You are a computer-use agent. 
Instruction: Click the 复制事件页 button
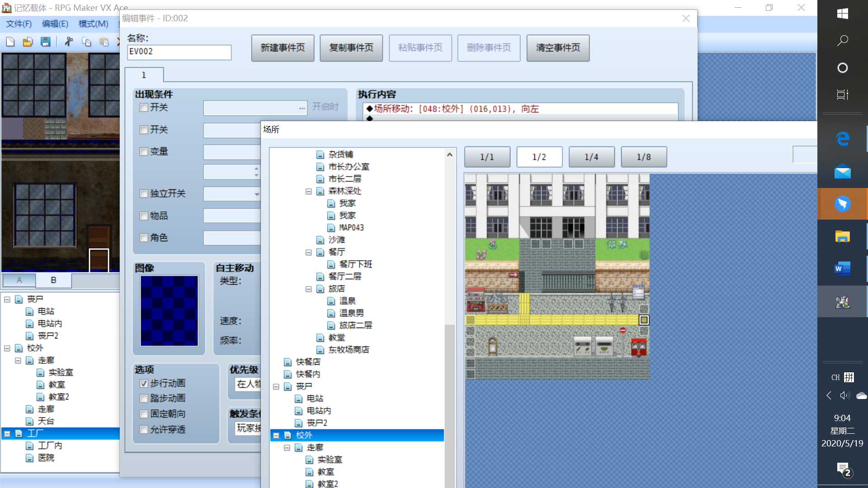(351, 48)
